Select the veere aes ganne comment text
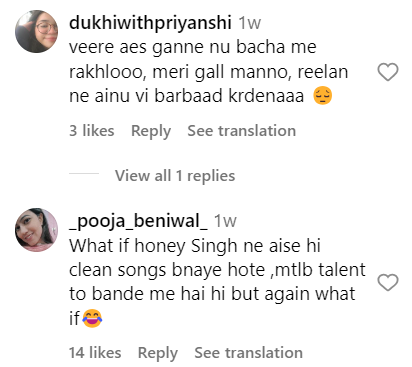The image size is (412, 367). 208,72
